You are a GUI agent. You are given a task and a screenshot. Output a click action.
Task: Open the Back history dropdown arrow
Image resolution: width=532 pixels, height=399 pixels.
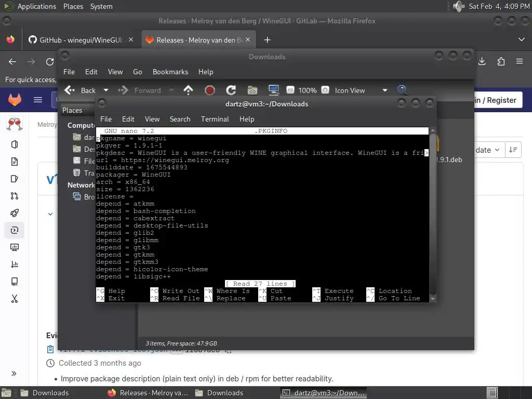tap(106, 90)
